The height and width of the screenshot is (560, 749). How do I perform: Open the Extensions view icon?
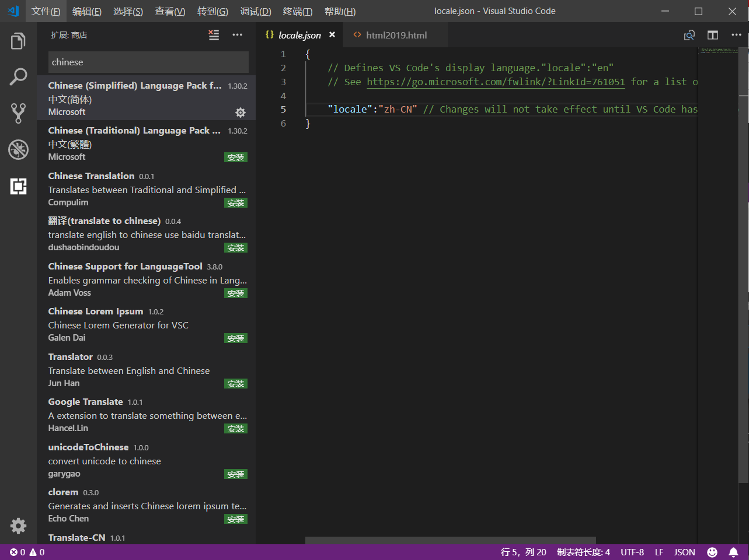tap(18, 186)
